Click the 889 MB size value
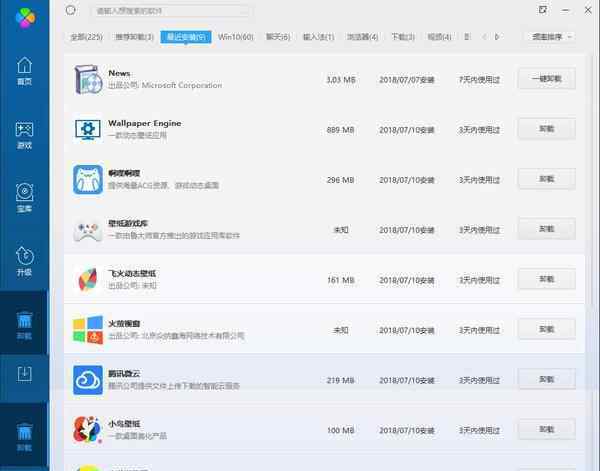 coord(341,130)
